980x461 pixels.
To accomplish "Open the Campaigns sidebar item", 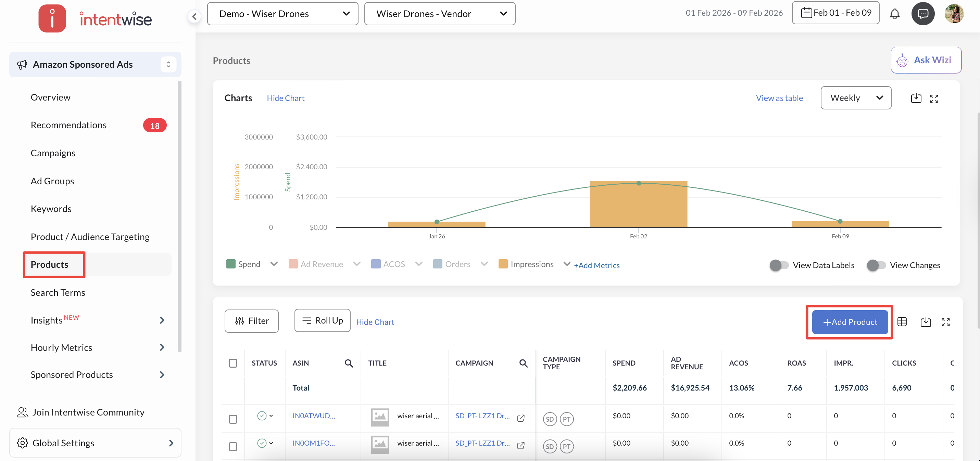I will point(53,153).
